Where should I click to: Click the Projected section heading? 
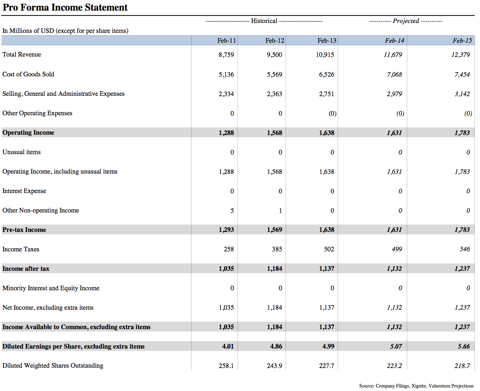coord(406,21)
